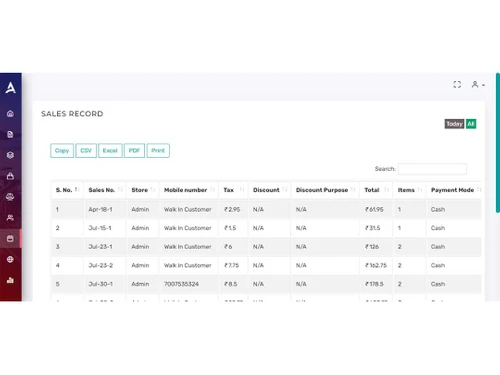The width and height of the screenshot is (500, 375).
Task: Open the highlighted sales register icon in sidebar
Action: pyautogui.click(x=10, y=239)
